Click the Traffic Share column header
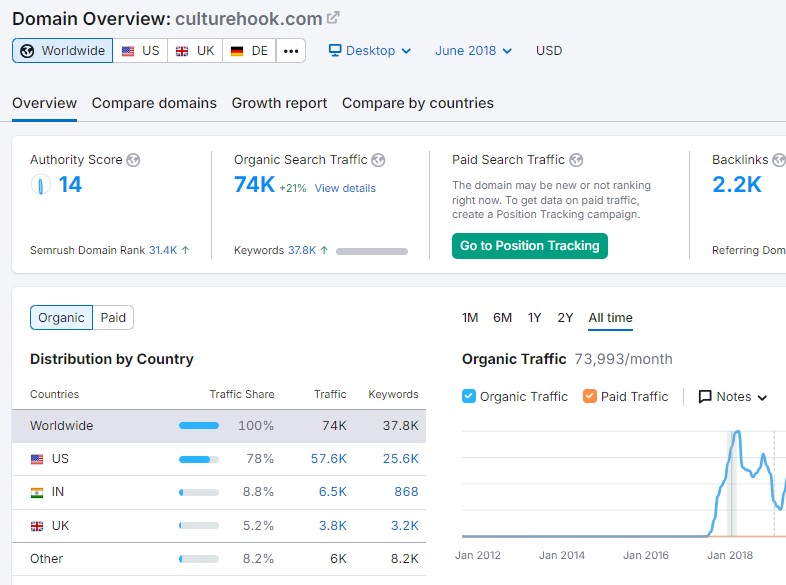The image size is (786, 585). click(x=242, y=394)
